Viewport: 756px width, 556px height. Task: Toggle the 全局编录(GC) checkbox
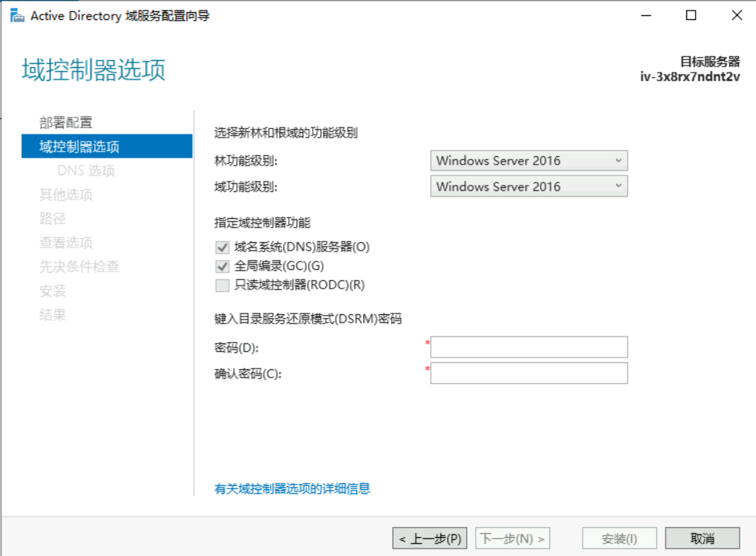222,266
